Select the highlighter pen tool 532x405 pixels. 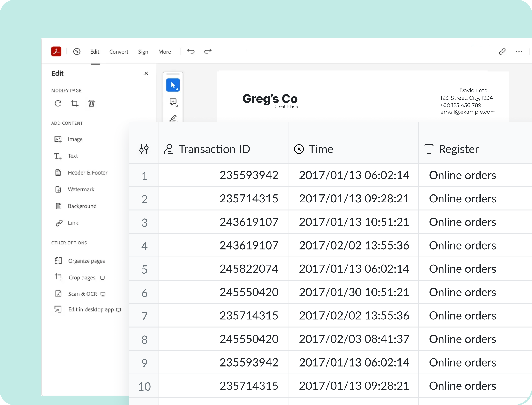[173, 118]
